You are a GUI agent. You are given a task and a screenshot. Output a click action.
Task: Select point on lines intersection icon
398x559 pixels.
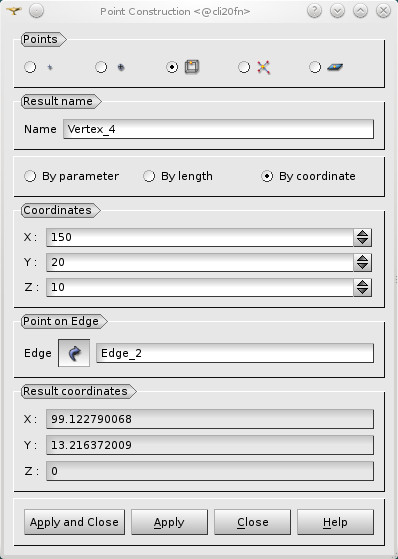pos(264,67)
